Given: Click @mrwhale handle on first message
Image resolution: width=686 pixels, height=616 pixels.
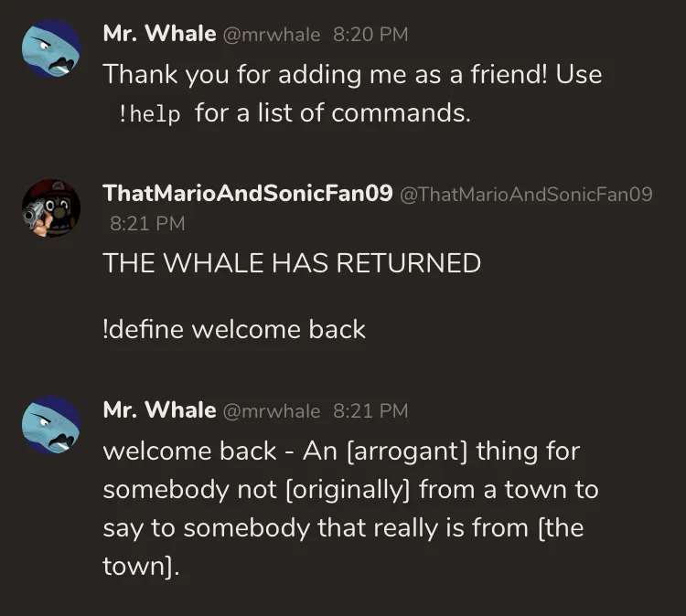Looking at the screenshot, I should pos(272,35).
